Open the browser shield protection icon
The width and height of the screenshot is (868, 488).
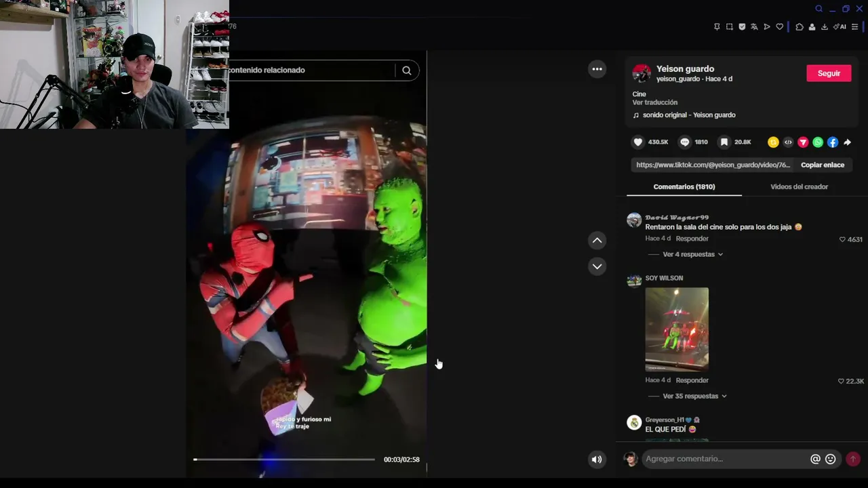click(742, 27)
